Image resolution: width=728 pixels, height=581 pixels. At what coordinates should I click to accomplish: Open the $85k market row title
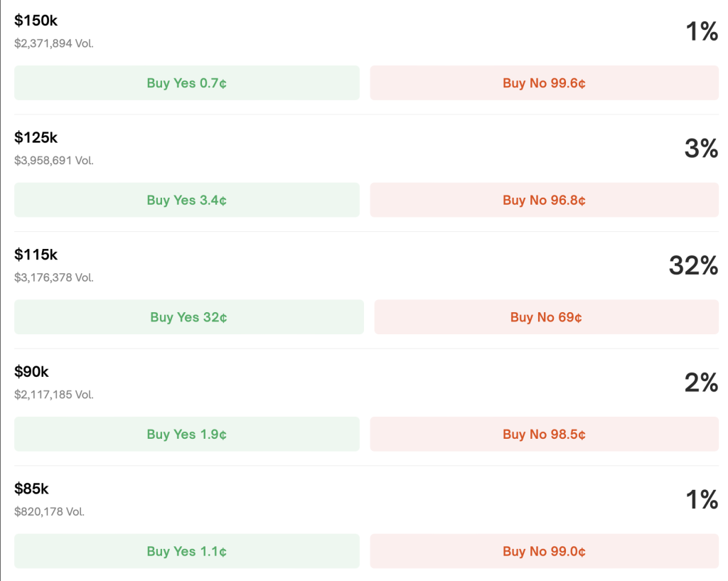click(x=31, y=489)
